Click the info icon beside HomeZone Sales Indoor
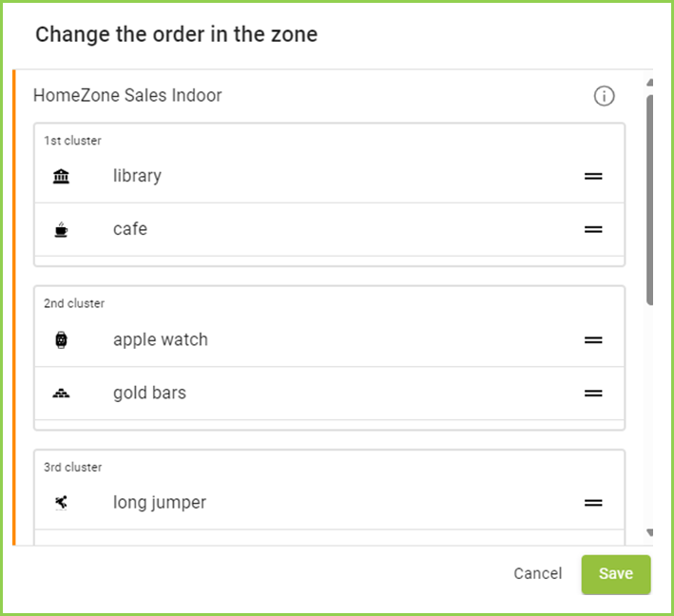Viewport: 674px width, 616px height. (604, 96)
